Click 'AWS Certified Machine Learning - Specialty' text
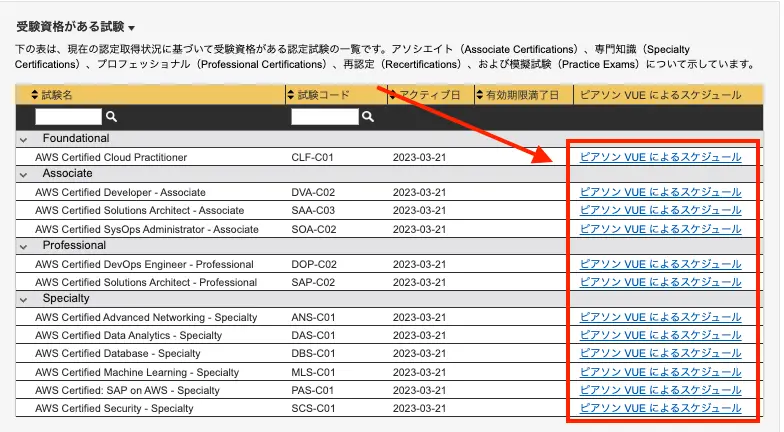 (137, 372)
